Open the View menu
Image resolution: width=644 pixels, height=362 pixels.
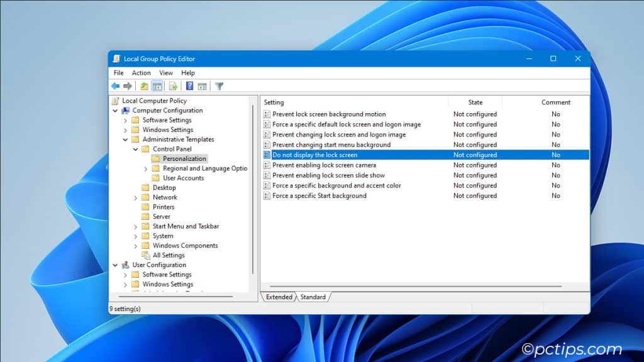(166, 73)
